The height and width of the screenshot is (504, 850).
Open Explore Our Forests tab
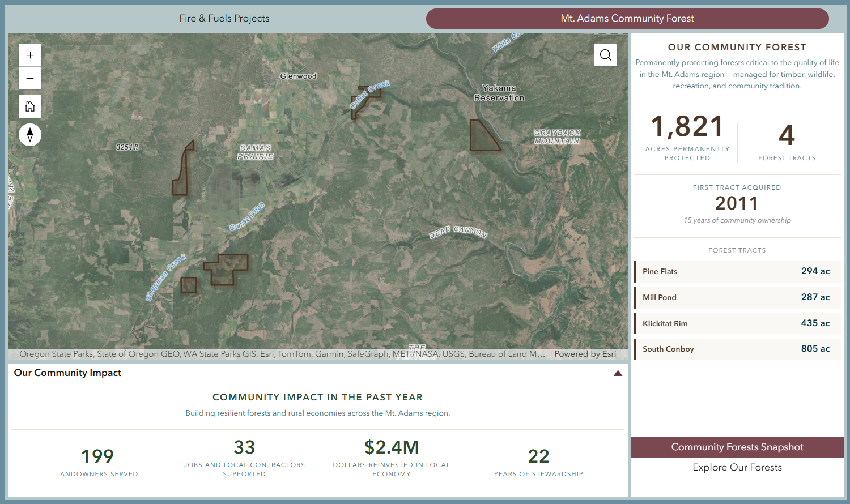737,467
